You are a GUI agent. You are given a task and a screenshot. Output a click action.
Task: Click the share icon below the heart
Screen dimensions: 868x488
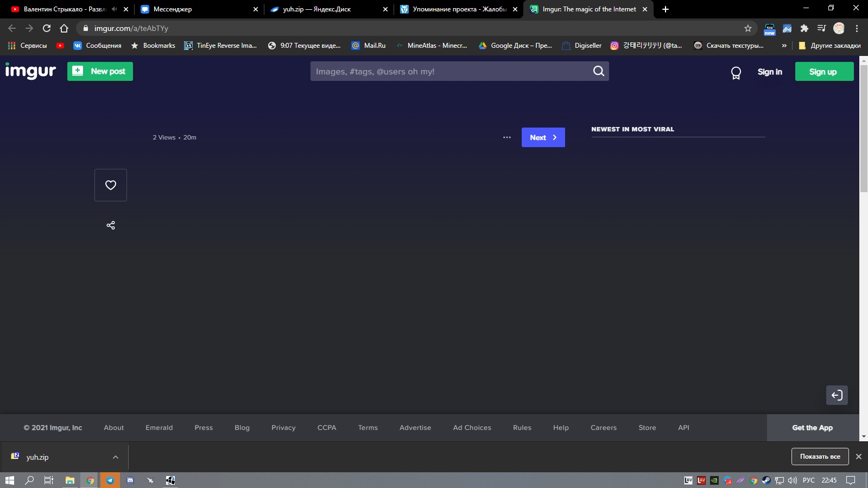(111, 225)
